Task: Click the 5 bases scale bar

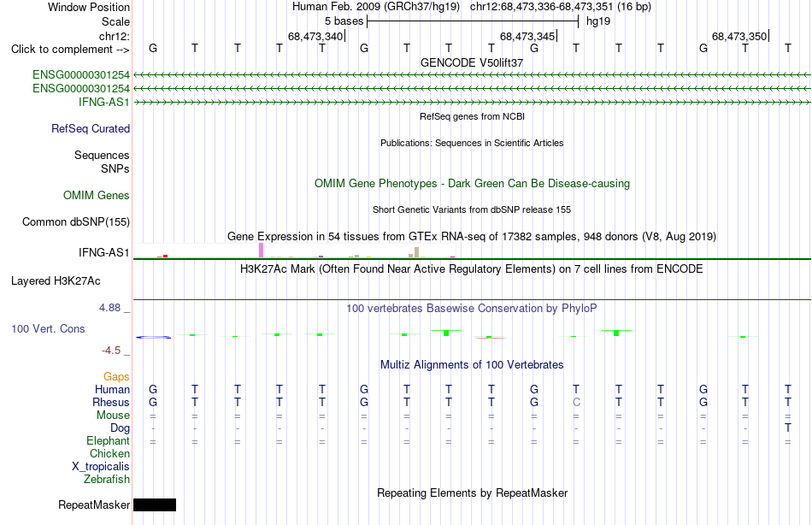Action: click(x=473, y=21)
